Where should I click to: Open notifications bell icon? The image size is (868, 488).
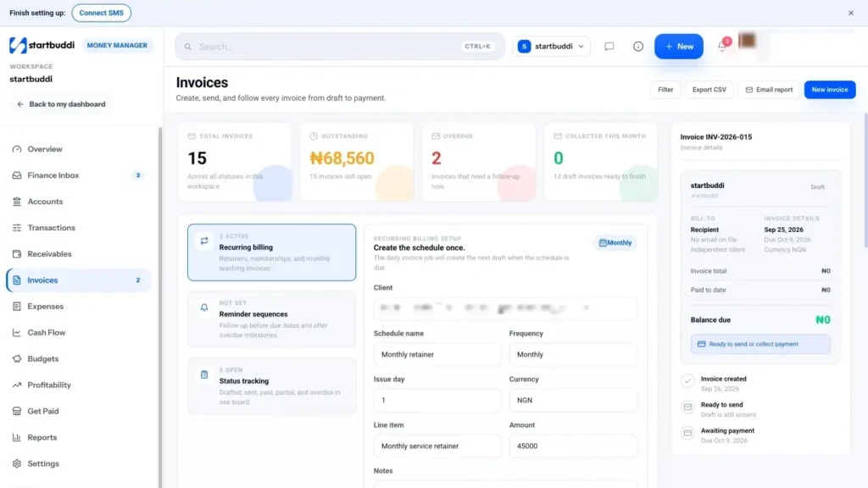tap(722, 46)
